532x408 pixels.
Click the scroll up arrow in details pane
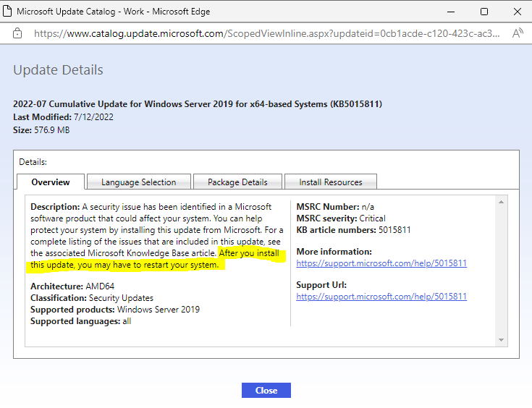tap(501, 202)
